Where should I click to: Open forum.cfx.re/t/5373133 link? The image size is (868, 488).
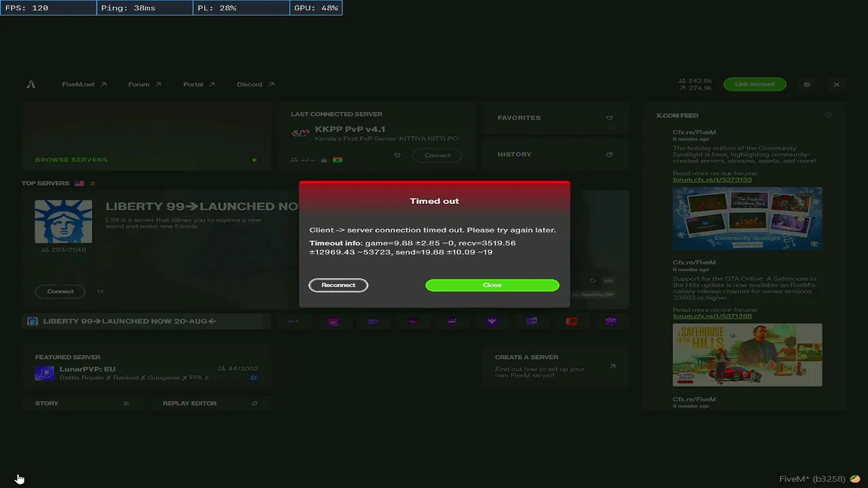[712, 180]
